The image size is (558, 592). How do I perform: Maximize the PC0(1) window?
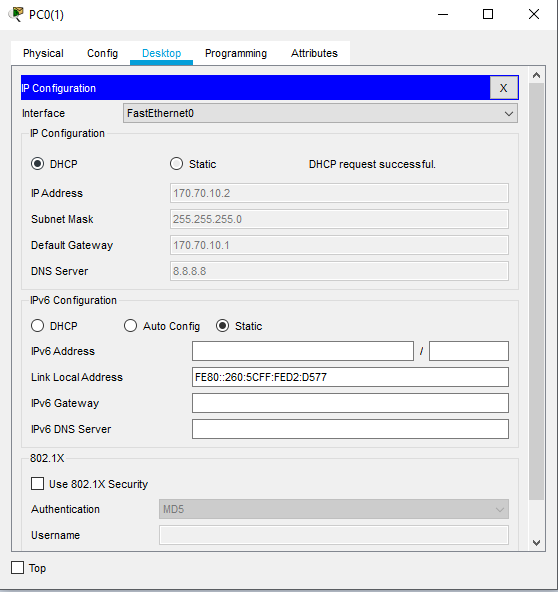pos(488,14)
